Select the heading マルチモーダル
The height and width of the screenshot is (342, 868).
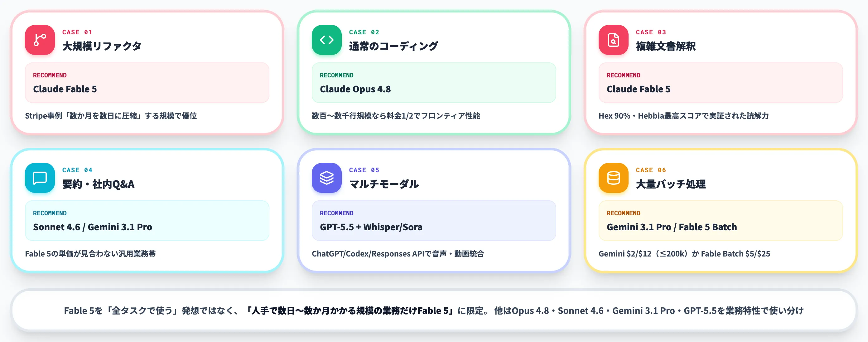384,184
